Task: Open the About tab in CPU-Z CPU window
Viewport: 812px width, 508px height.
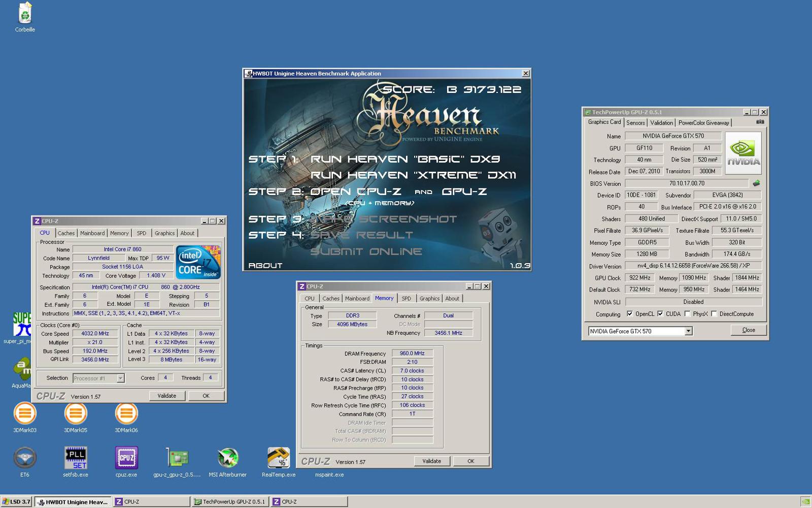Action: (187, 233)
